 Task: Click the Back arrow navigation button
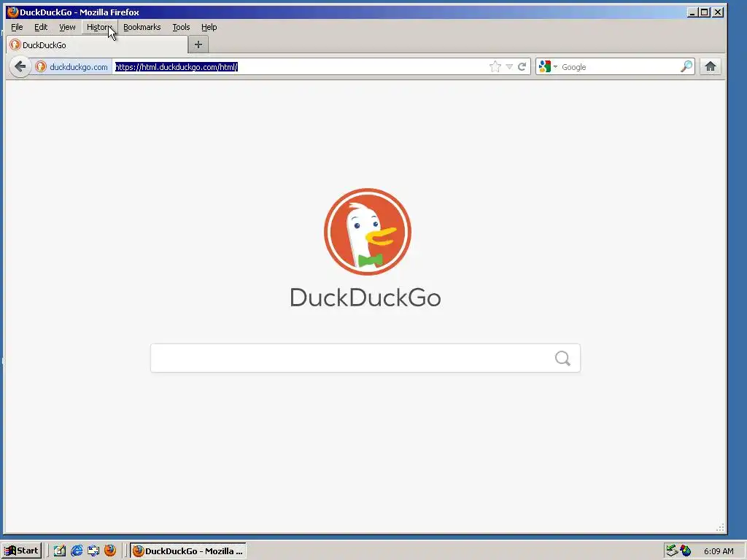click(20, 66)
